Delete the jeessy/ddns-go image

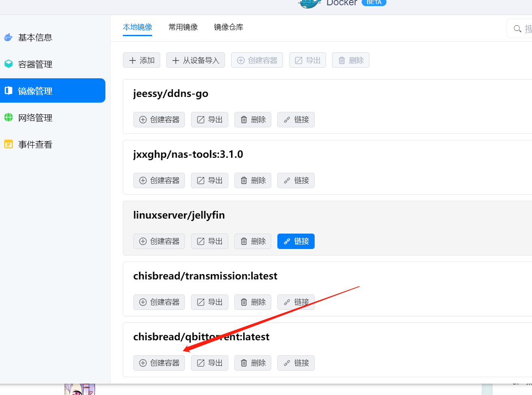[253, 120]
